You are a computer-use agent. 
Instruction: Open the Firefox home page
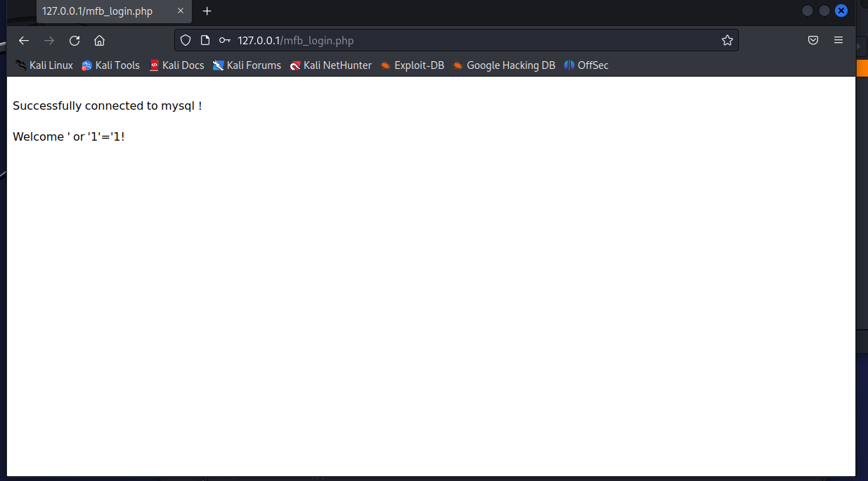tap(99, 40)
